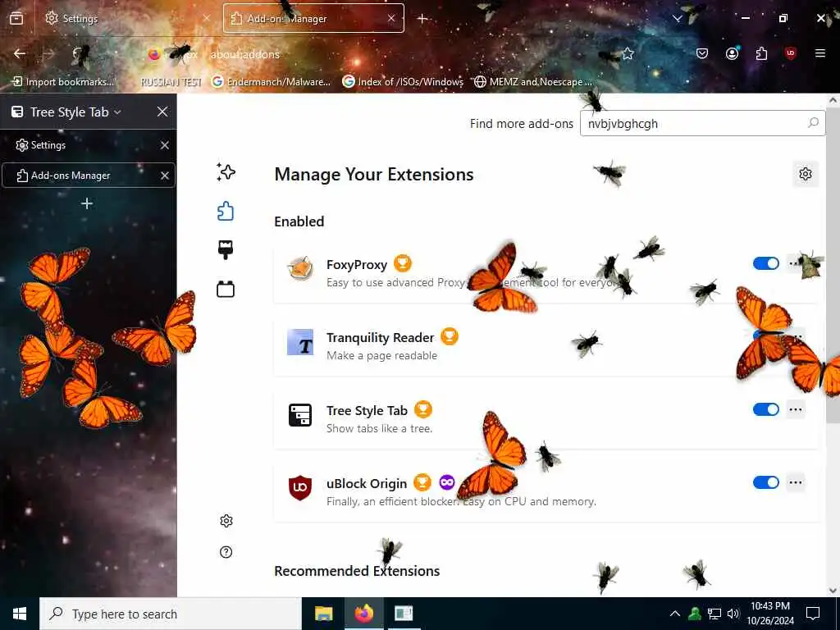Go back with the back arrow
The width and height of the screenshot is (840, 630).
click(x=20, y=53)
